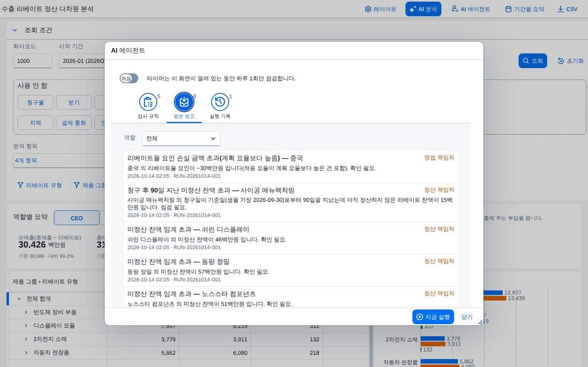This screenshot has width=588, height=367.
Task: Click the 회사코드 input field with 1000
Action: [33, 61]
